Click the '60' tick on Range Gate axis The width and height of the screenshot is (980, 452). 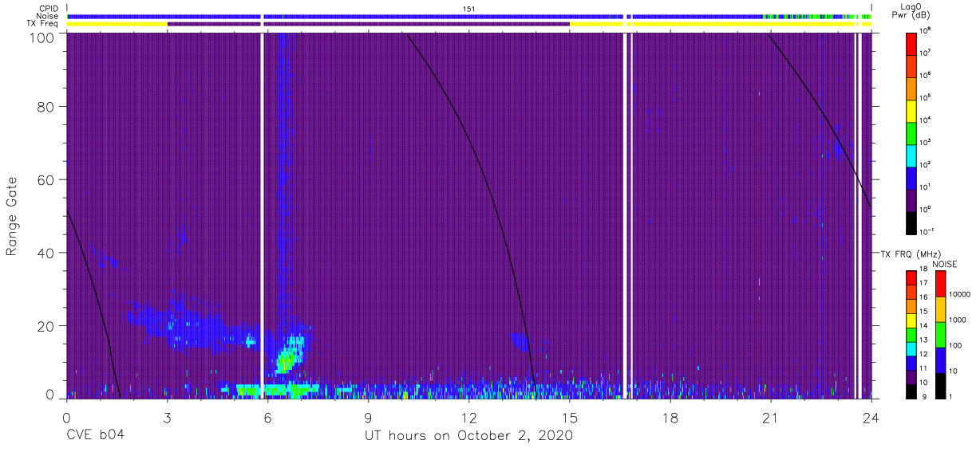pos(46,180)
